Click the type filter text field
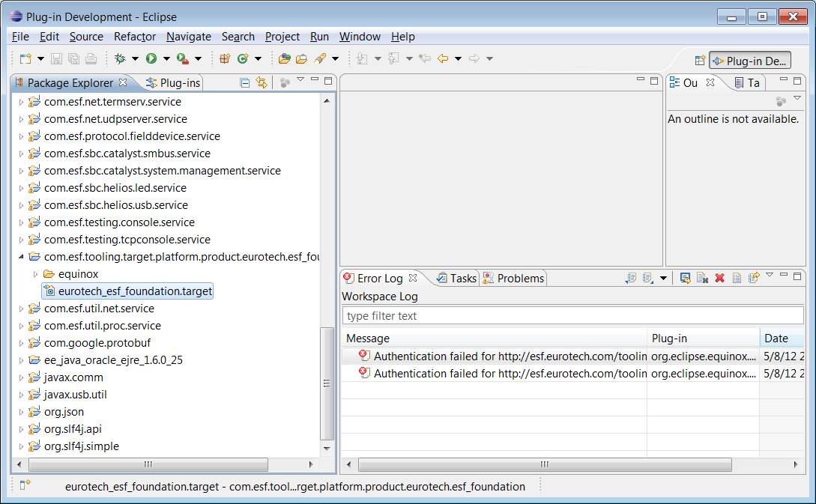Screen dimensions: 816x504 click(573, 316)
